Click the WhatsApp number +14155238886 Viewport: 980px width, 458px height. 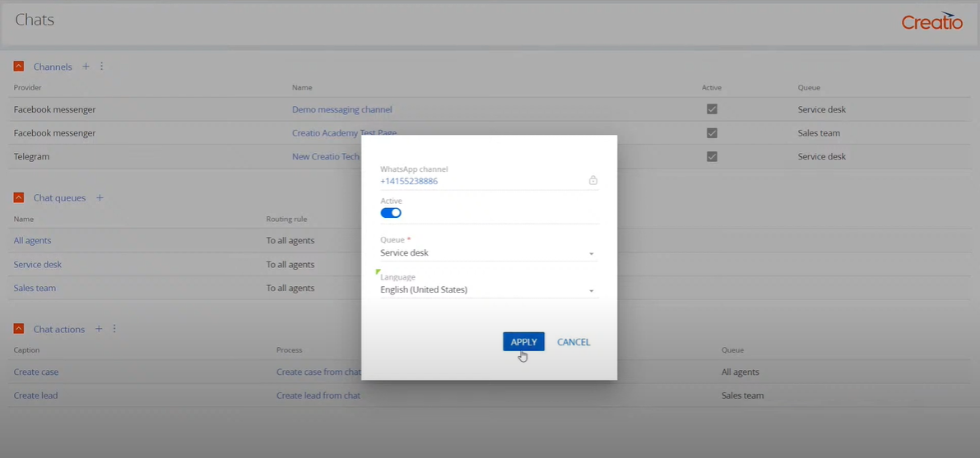click(409, 181)
